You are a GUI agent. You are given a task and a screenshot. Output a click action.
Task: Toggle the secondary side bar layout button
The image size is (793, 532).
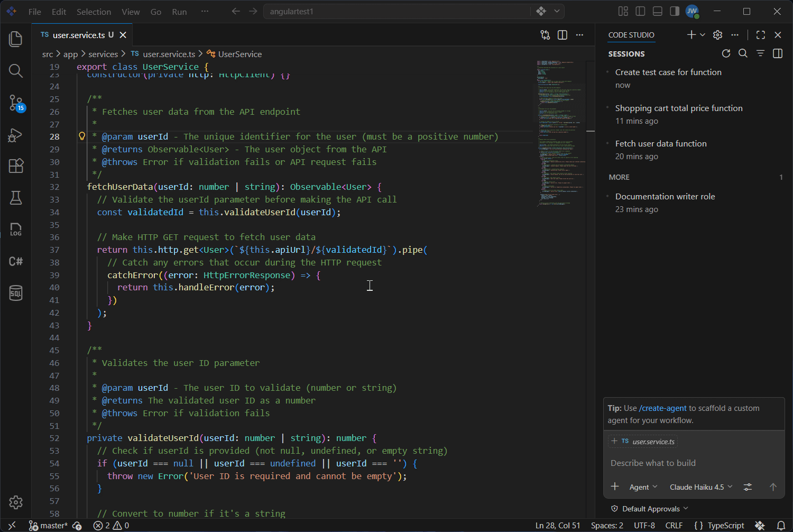click(675, 11)
